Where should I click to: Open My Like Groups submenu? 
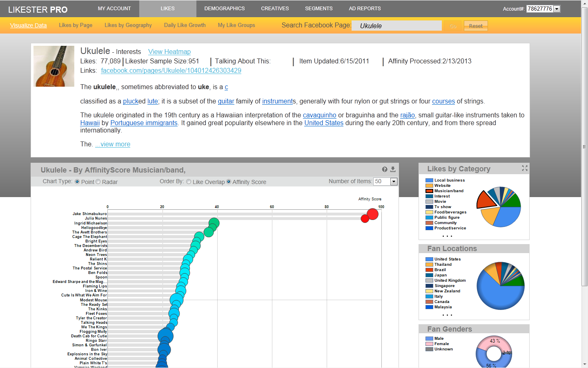click(x=236, y=25)
